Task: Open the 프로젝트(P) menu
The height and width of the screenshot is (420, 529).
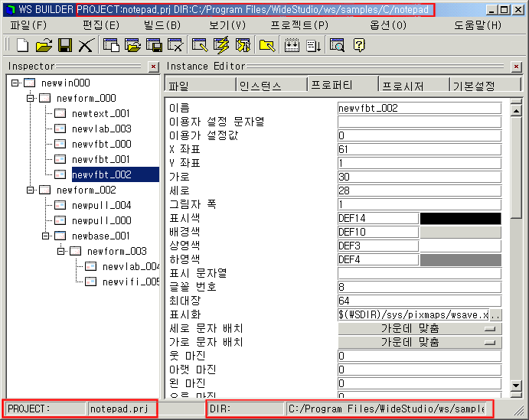Action: tap(299, 25)
